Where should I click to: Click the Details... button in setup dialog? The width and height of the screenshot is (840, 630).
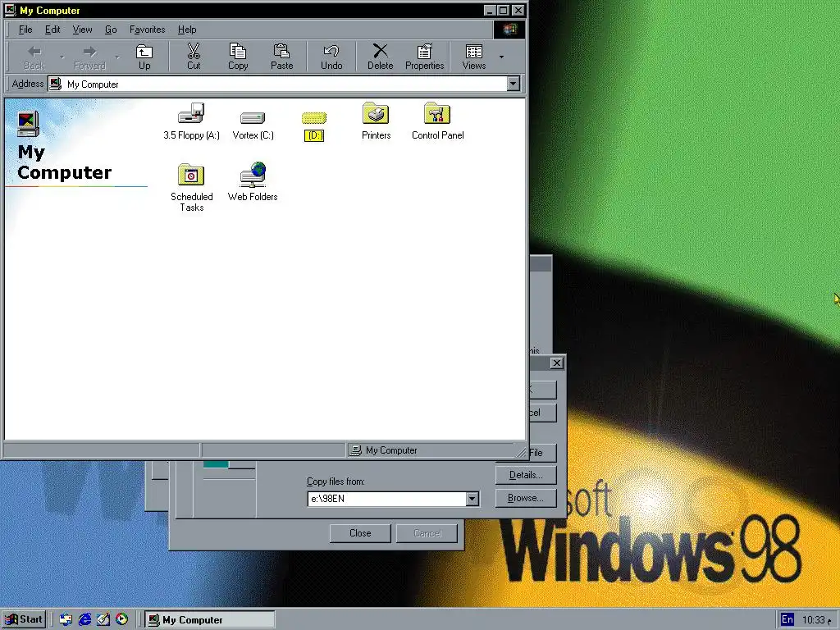tap(526, 475)
